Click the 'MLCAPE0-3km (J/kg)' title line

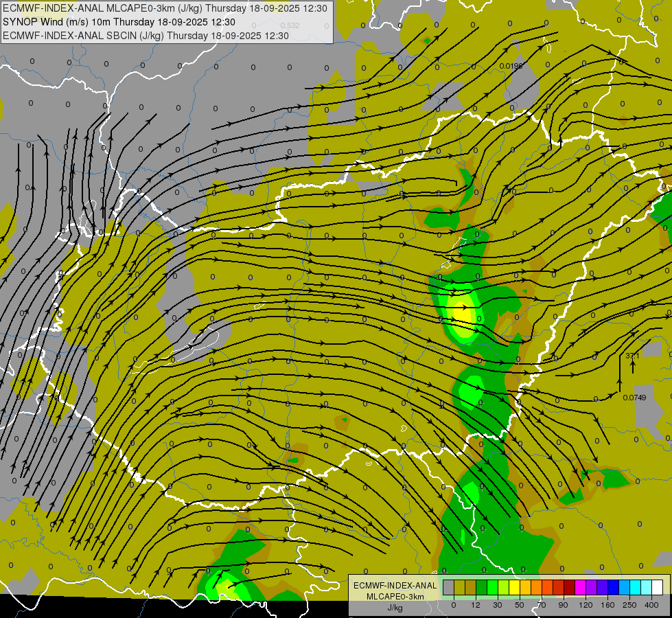165,8
